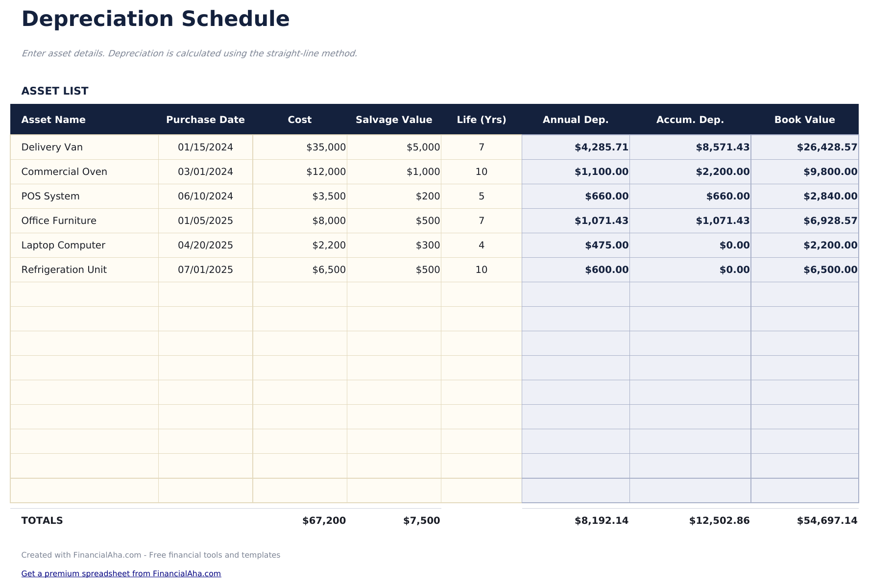Select the Refrigeration Unit book value cell
Image resolution: width=869 pixels, height=588 pixels.
tap(830, 269)
